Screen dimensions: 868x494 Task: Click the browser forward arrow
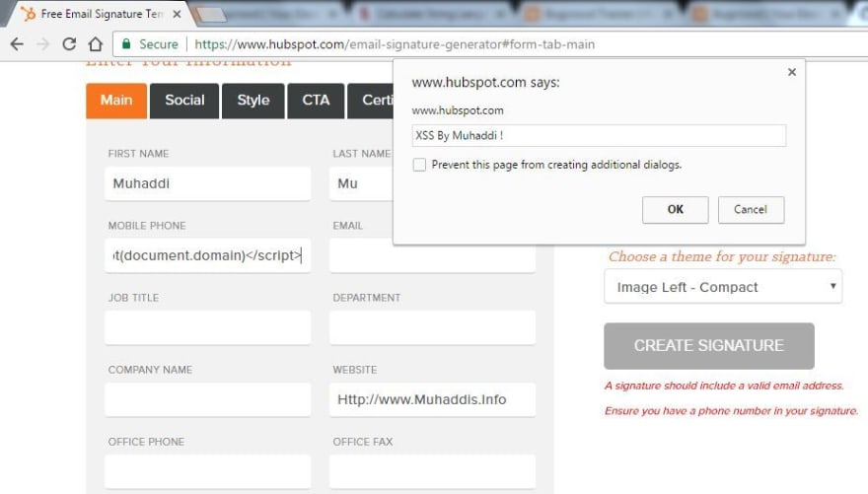43,43
